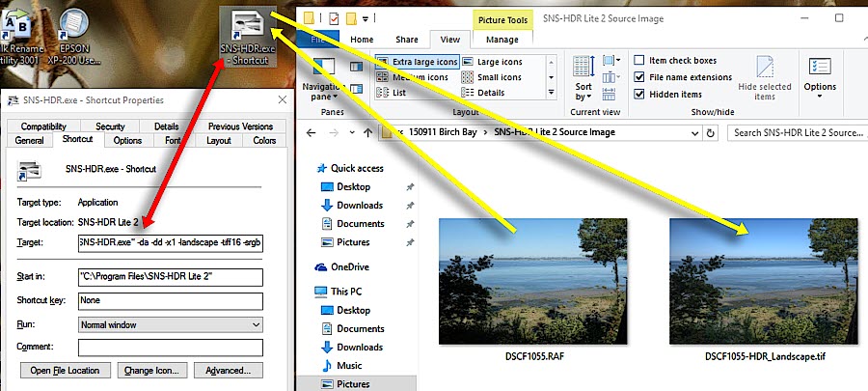Click 150911 Birch Bay breadcrumb
The image size is (868, 391).
(443, 132)
